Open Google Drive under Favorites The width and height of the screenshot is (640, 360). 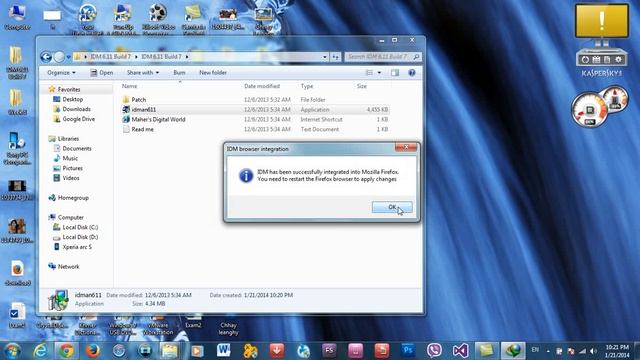78,119
